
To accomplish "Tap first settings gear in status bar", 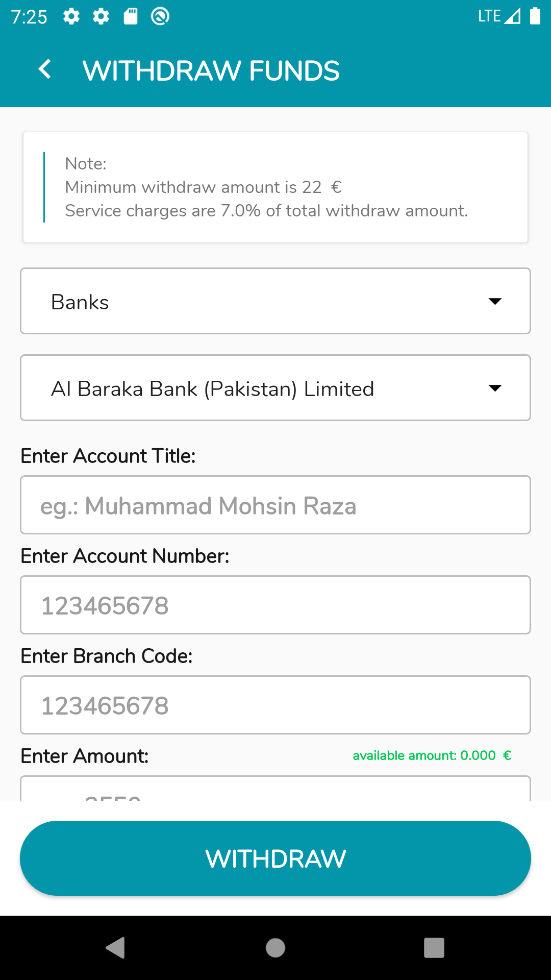I will (x=71, y=17).
